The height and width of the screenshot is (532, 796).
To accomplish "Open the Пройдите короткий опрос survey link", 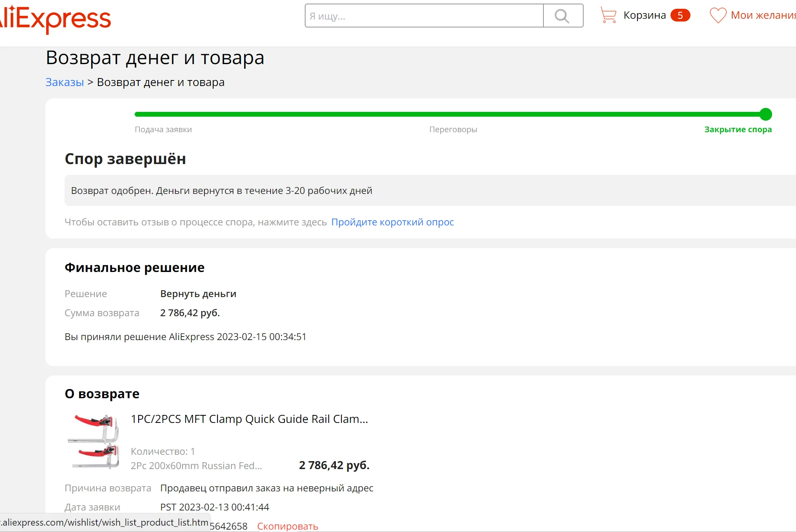I will (x=392, y=222).
